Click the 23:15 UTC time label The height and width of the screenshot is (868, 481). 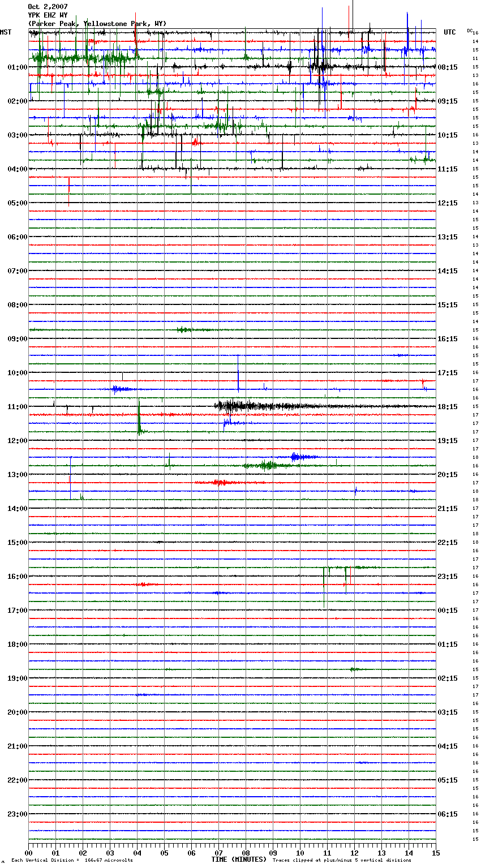[x=448, y=577]
